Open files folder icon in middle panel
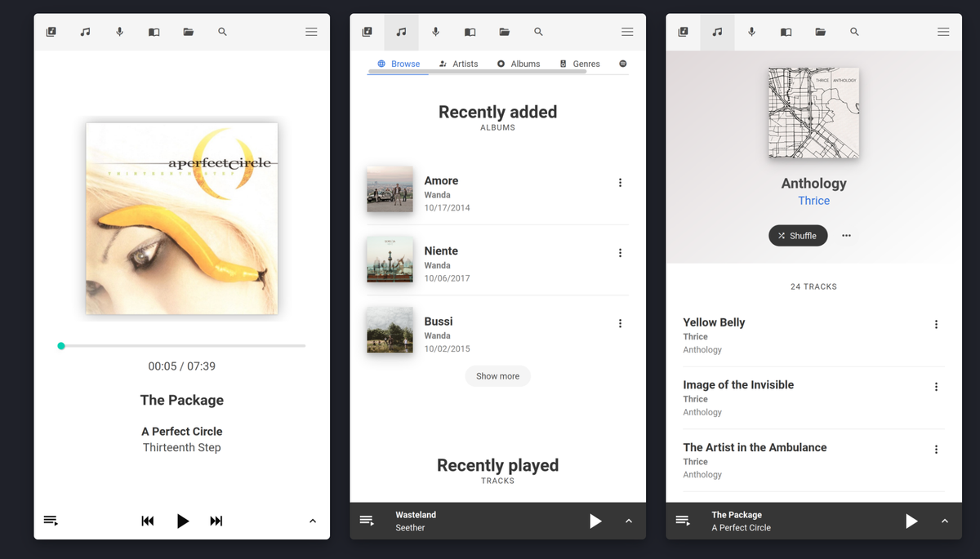 click(504, 32)
